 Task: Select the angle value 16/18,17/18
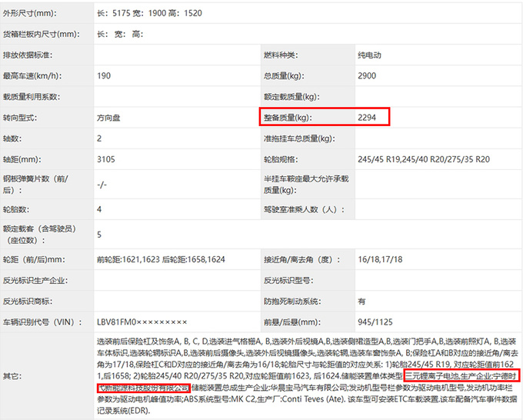point(380,259)
